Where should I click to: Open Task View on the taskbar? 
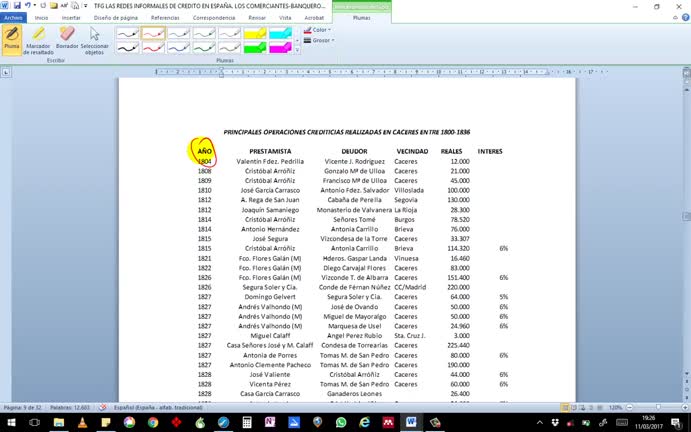(34, 423)
